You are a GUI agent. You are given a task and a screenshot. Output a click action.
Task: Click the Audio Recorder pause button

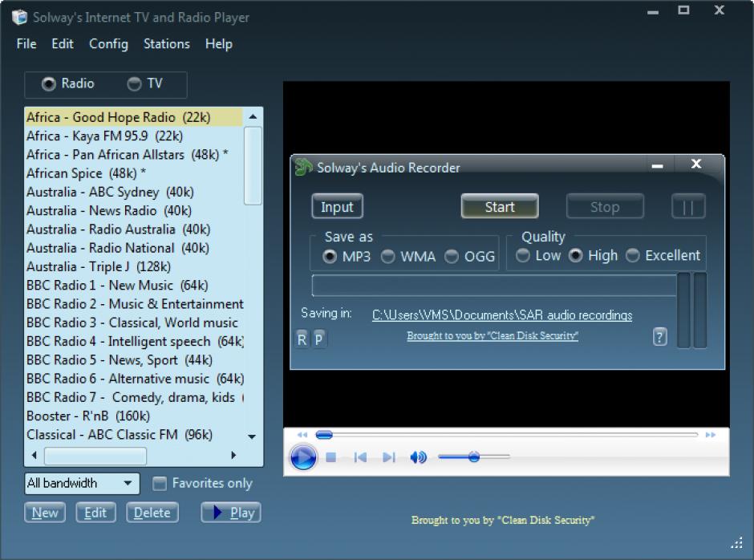[688, 206]
